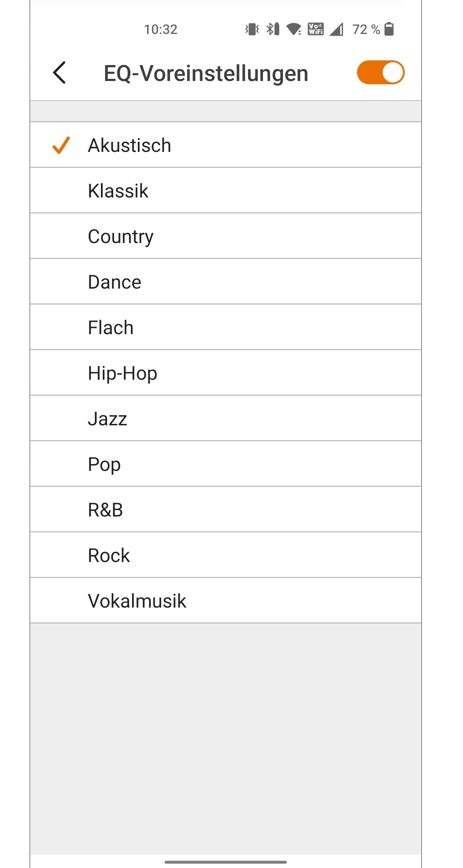Turn off the EQ-Voreinstellungen toggle switch
Image resolution: width=463 pixels, height=868 pixels.
(381, 72)
